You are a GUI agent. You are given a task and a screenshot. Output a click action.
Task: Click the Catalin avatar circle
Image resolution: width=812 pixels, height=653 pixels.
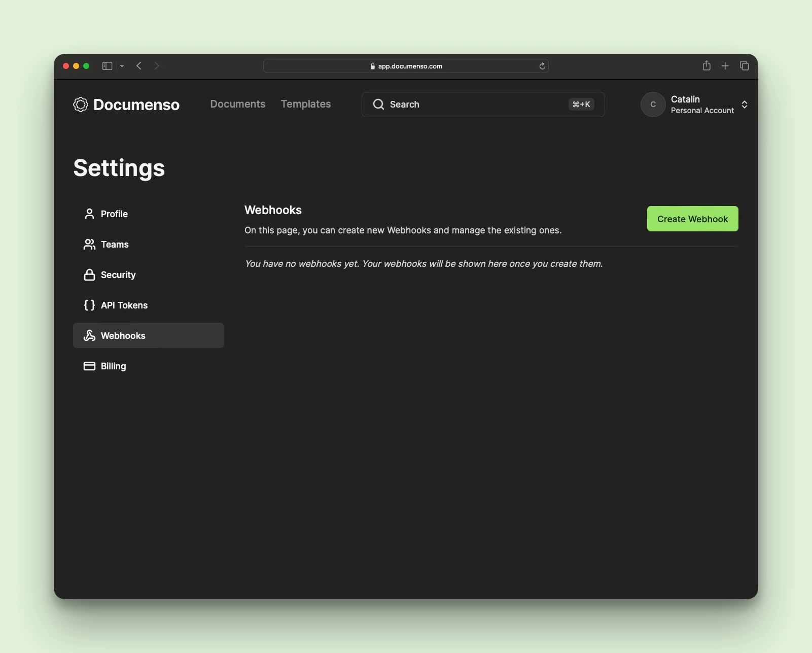click(x=653, y=105)
